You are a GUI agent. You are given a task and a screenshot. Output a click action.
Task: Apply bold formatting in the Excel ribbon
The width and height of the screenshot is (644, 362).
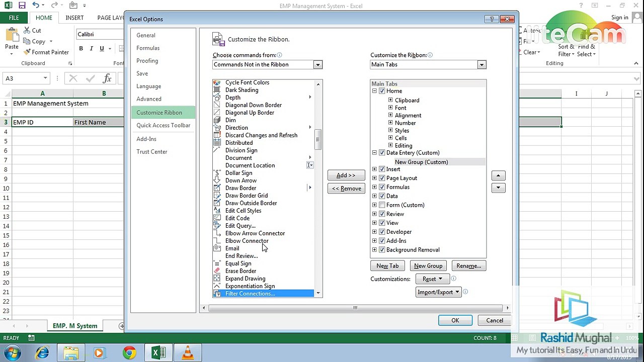pyautogui.click(x=81, y=48)
